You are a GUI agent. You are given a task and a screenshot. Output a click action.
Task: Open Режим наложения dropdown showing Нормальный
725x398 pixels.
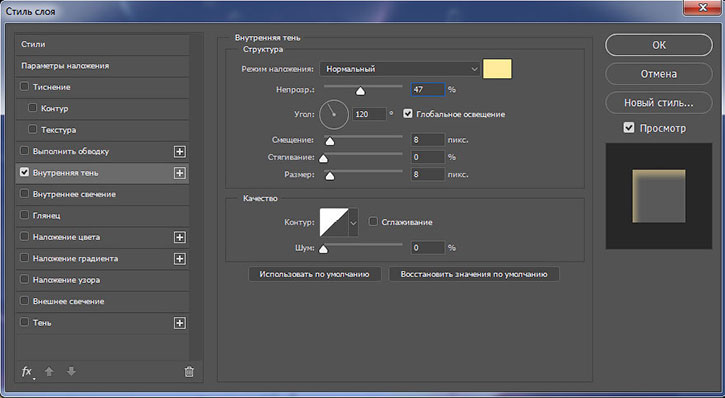pos(400,69)
